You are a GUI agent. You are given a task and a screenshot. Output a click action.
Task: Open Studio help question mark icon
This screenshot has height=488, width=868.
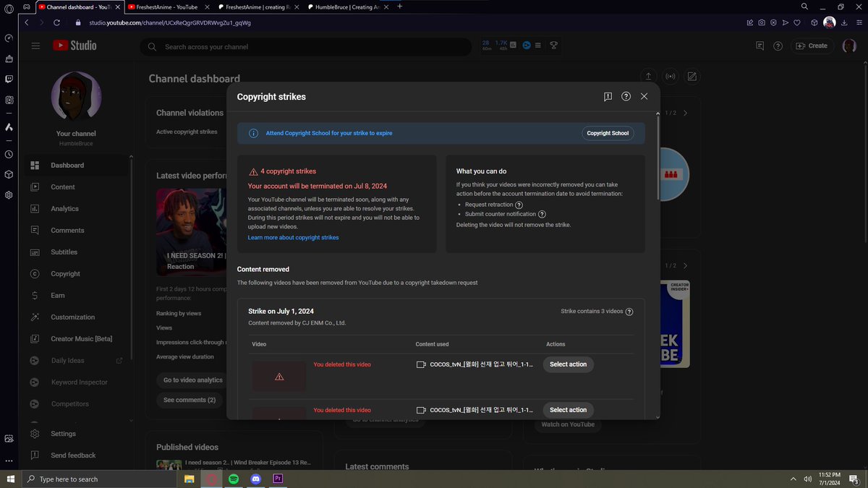[778, 46]
